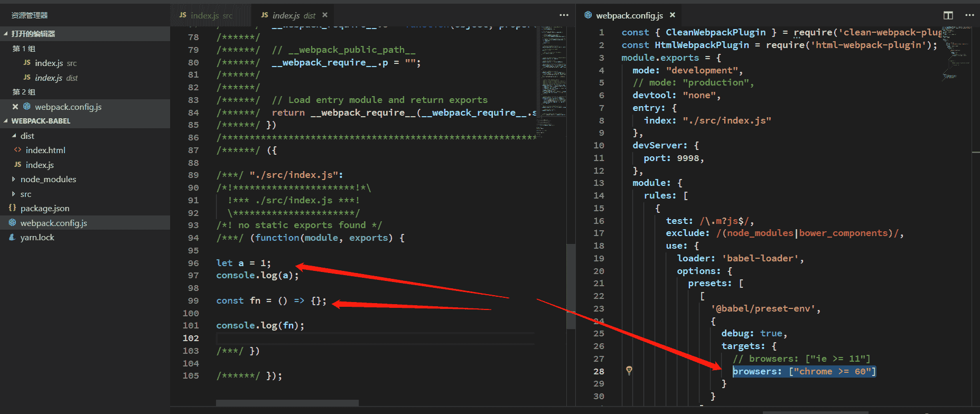Viewport: 980px width, 414px height.
Task: Switch to the index.js src tab
Action: pyautogui.click(x=206, y=15)
